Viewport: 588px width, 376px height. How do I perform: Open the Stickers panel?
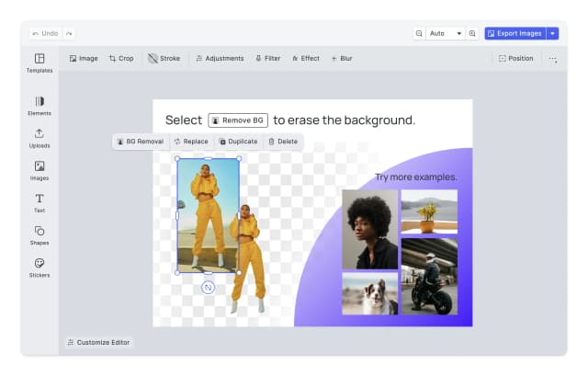40,268
